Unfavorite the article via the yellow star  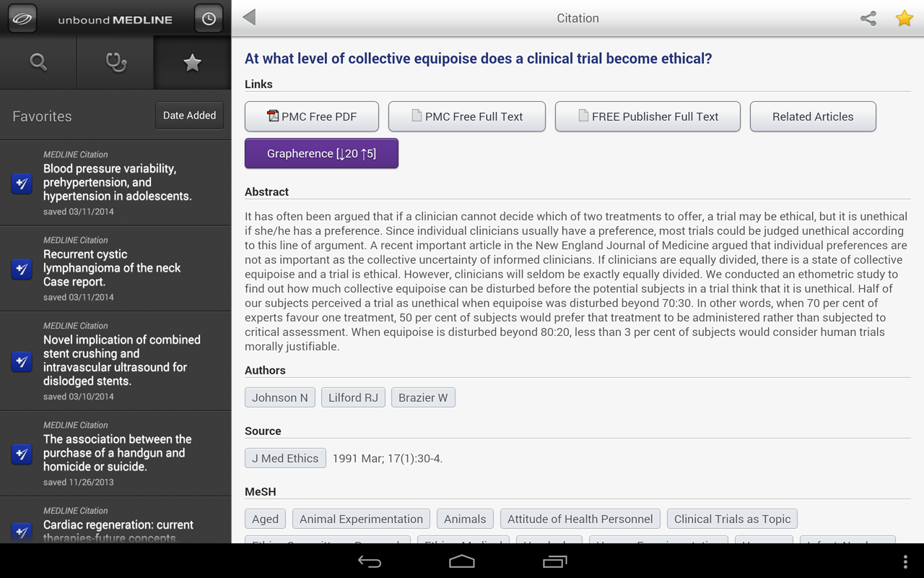[904, 19]
